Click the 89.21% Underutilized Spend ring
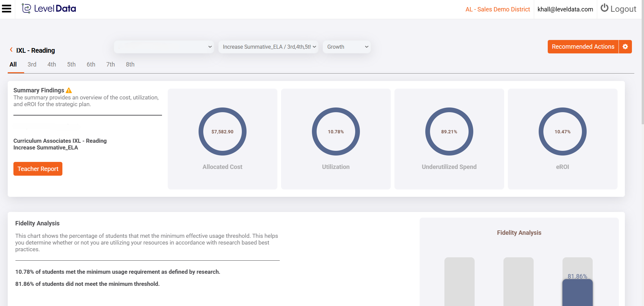The height and width of the screenshot is (306, 644). [449, 131]
